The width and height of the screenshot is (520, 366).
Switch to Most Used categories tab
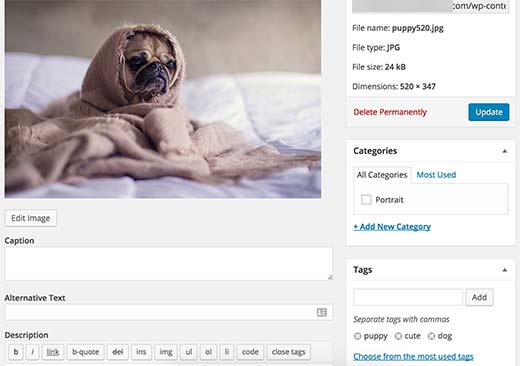[436, 175]
